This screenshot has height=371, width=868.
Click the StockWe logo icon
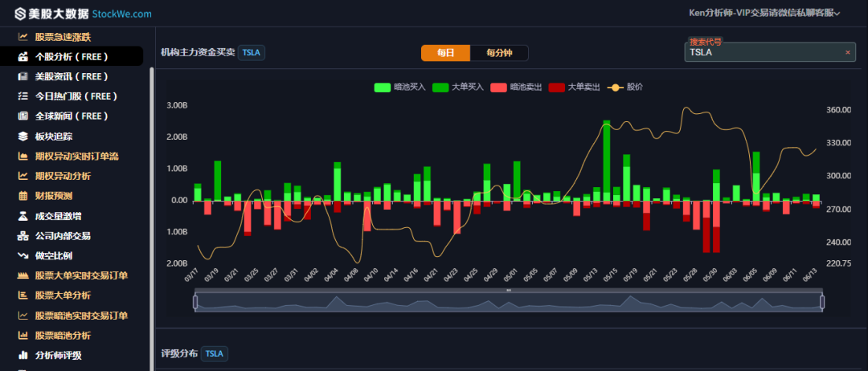click(x=21, y=14)
